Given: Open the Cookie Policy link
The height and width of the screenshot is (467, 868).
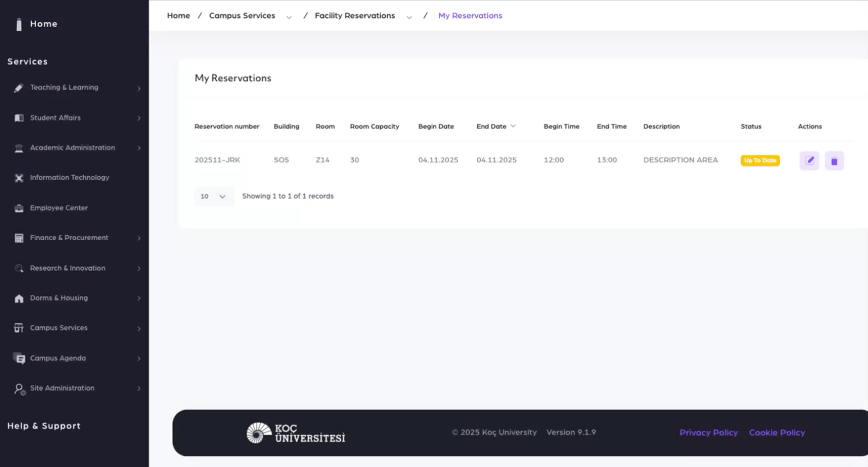Looking at the screenshot, I should point(776,432).
